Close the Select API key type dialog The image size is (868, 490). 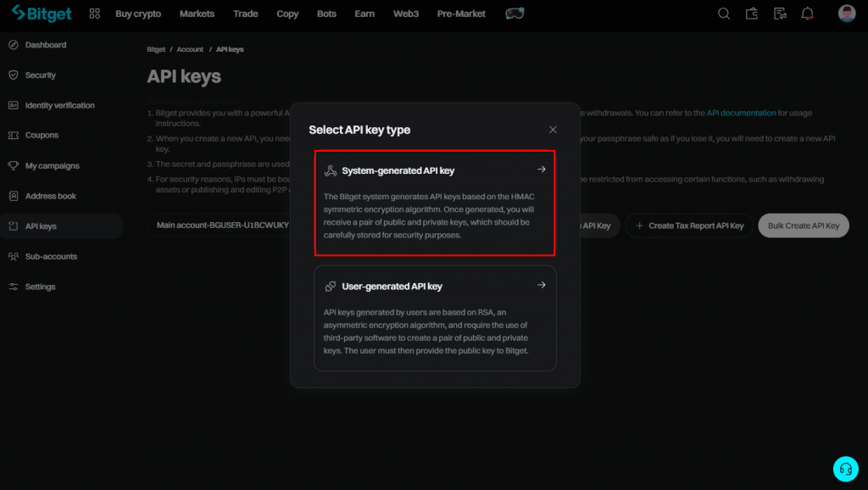[x=553, y=130]
